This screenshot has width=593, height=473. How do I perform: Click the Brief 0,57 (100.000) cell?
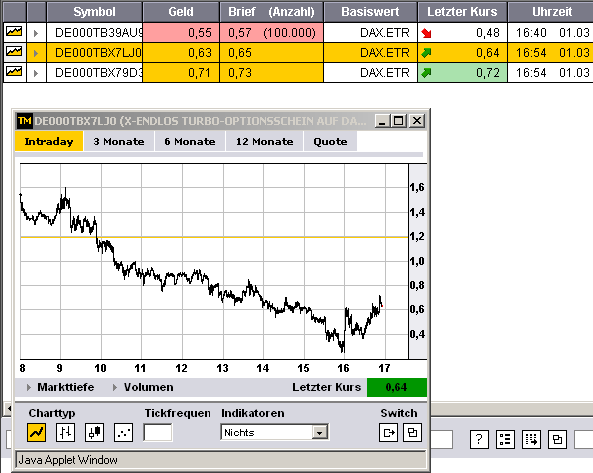[271, 33]
